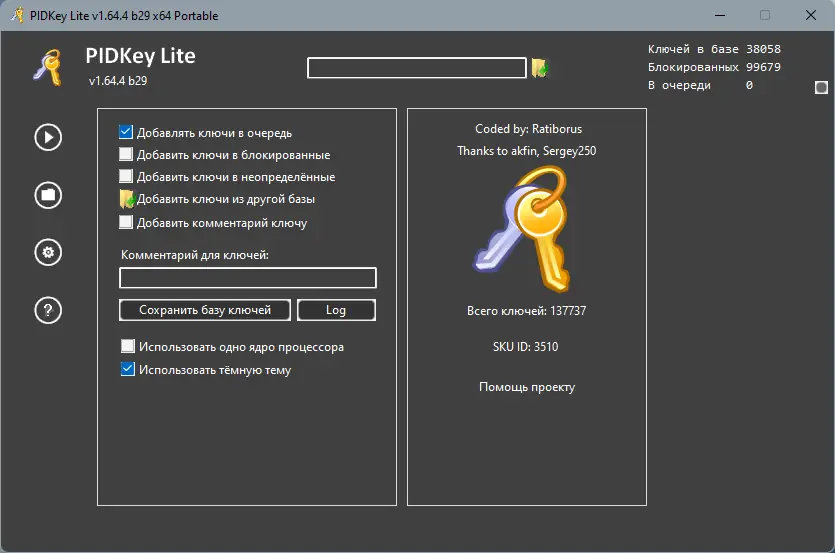Click the large keys image in the about panel
Image resolution: width=835 pixels, height=553 pixels.
(x=523, y=229)
